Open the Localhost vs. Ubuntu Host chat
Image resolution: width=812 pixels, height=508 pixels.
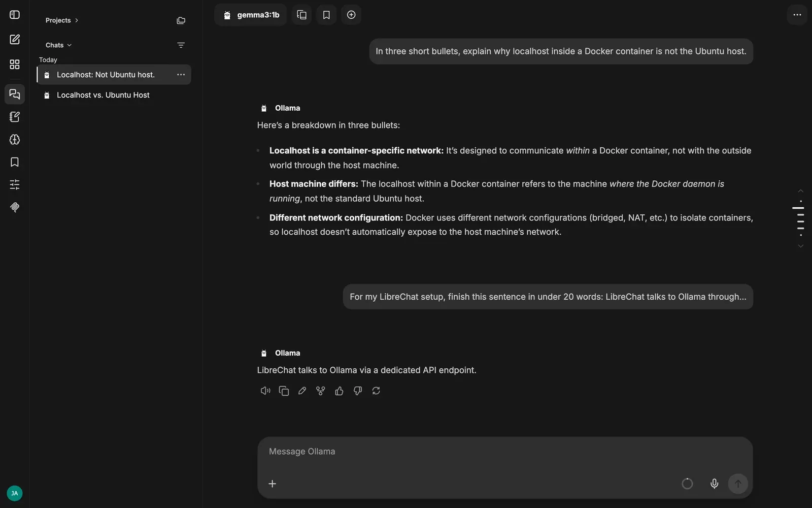114,95
